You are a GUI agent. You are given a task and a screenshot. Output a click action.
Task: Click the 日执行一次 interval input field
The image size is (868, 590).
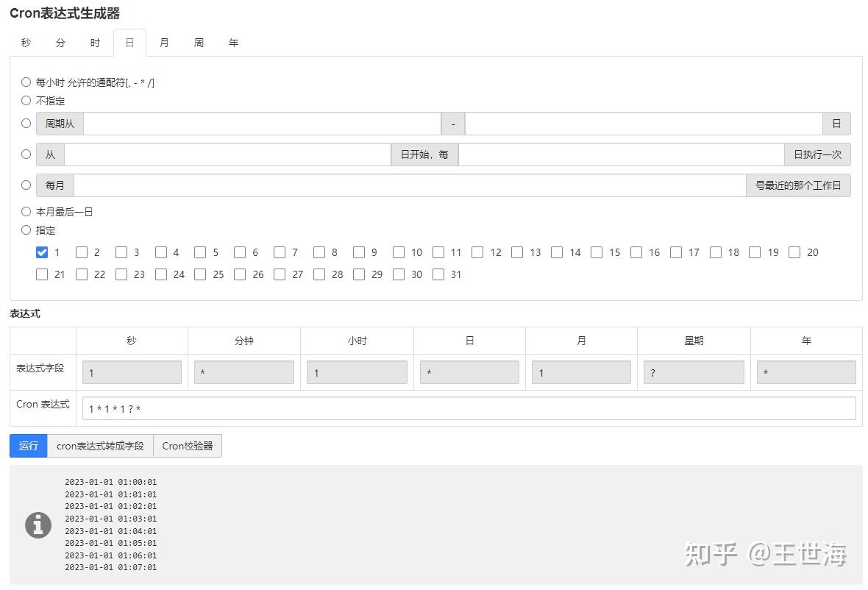tap(622, 154)
